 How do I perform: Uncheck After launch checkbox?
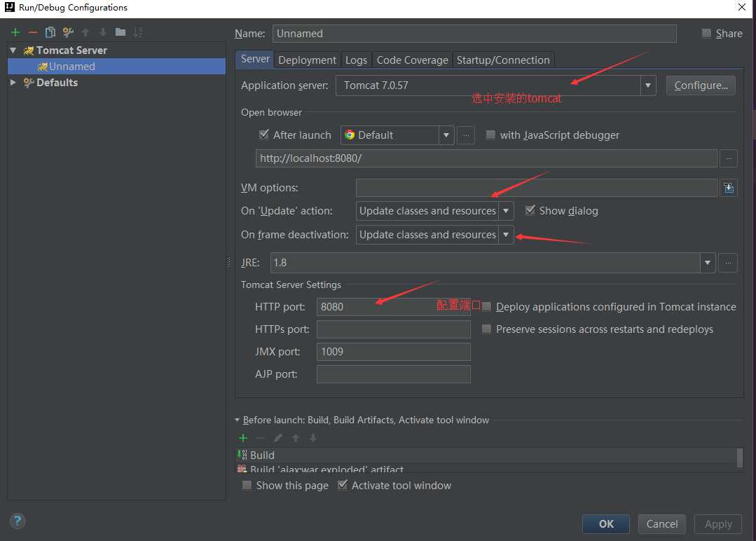pos(263,135)
